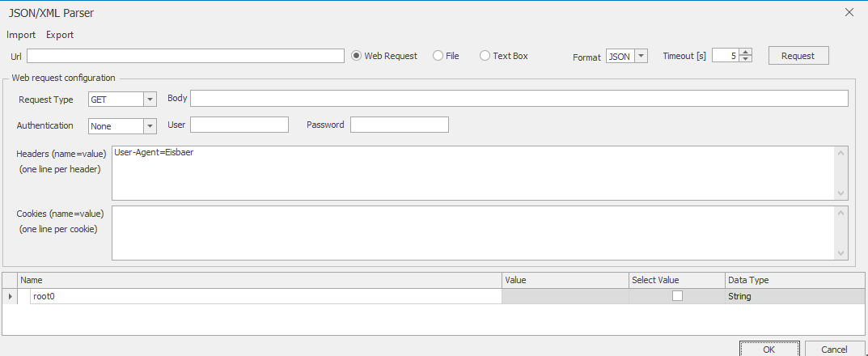Open the Format JSON dropdown
868x356 pixels.
tap(641, 56)
